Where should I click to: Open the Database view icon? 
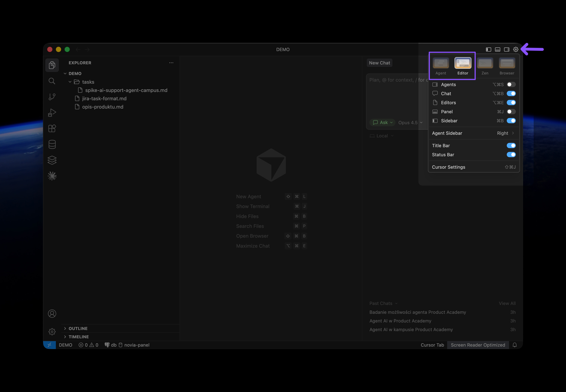tap(52, 144)
